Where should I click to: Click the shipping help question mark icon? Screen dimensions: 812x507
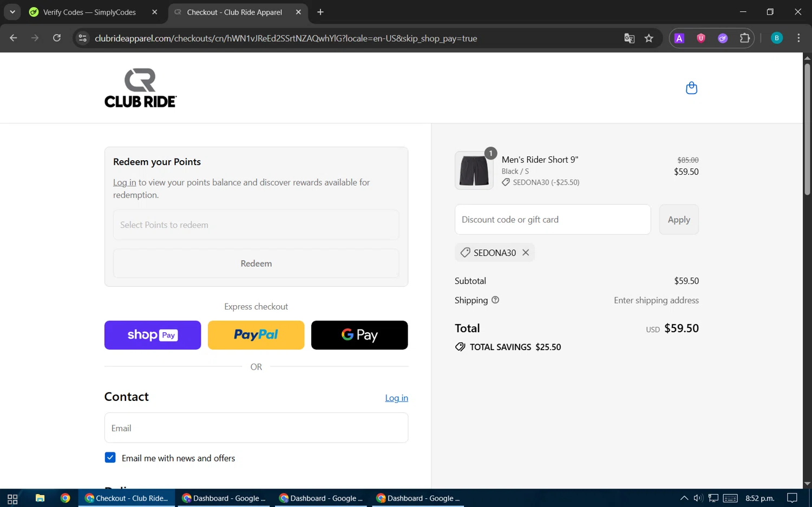pyautogui.click(x=495, y=300)
